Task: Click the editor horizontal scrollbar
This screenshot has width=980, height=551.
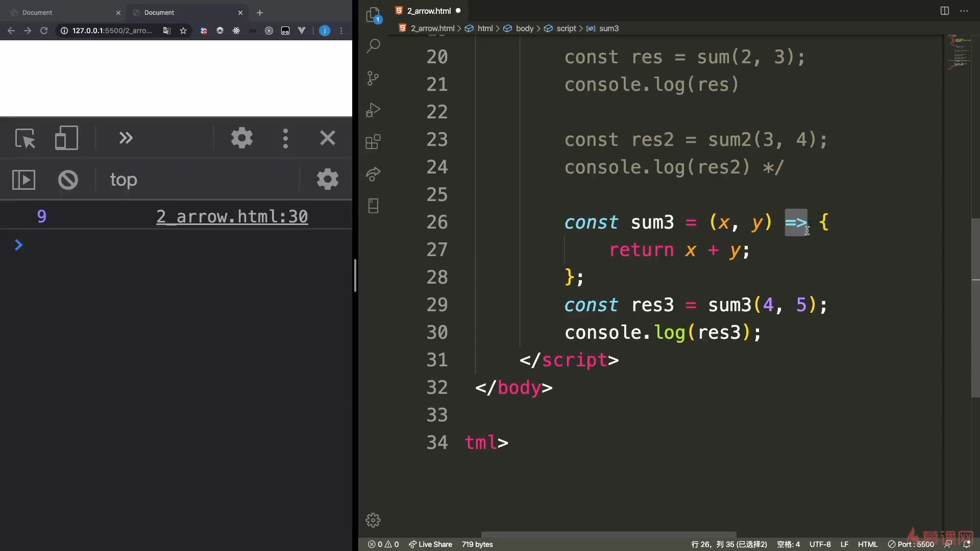Action: (608, 535)
